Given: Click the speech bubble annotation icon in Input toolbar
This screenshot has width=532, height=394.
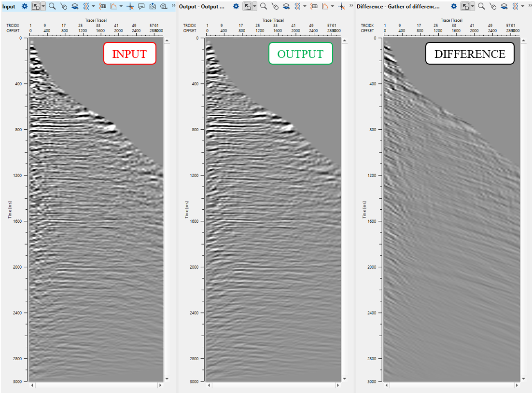Looking at the screenshot, I should point(141,7).
